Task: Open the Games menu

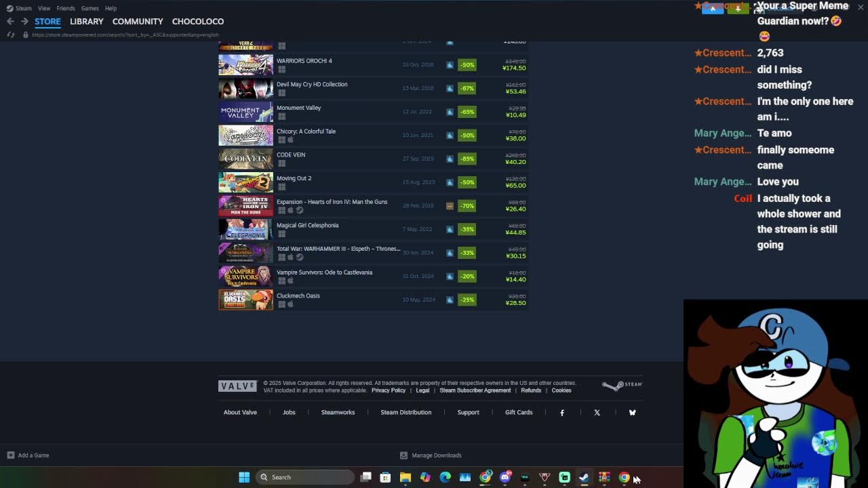Action: [90, 8]
